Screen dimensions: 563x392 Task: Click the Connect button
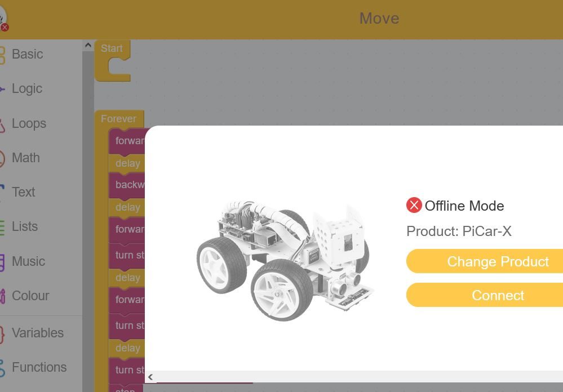click(x=498, y=295)
